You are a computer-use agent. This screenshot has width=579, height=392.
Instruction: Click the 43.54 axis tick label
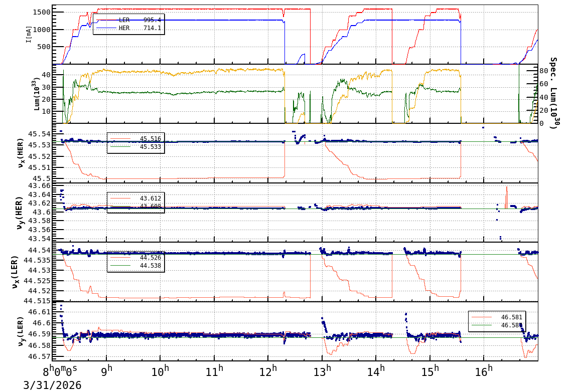coord(40,239)
